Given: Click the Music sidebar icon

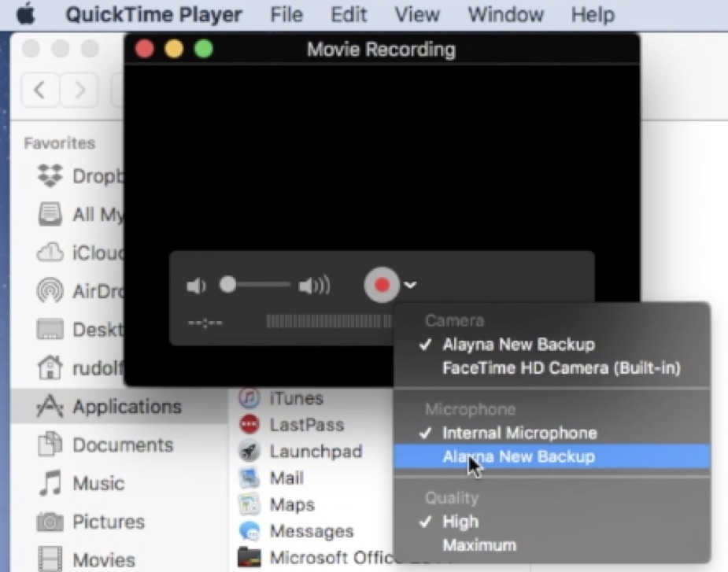Looking at the screenshot, I should click(50, 483).
